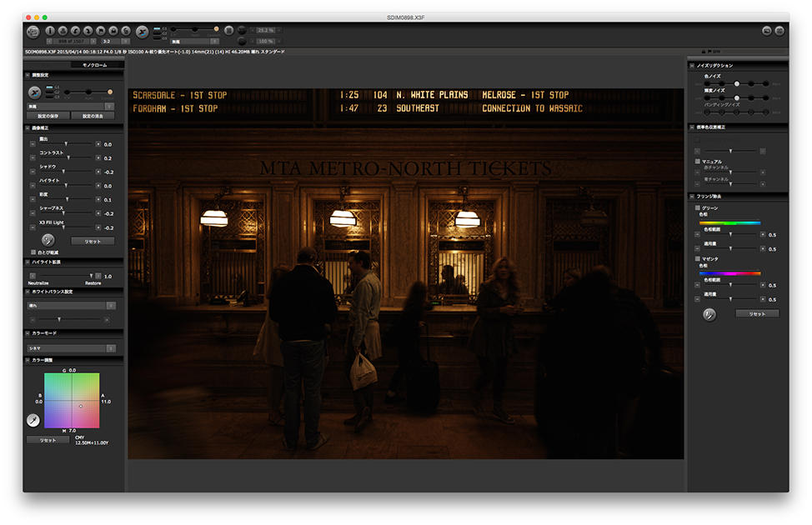812x525 pixels.
Task: Click the 100 % zoom value field
Action: 266,41
